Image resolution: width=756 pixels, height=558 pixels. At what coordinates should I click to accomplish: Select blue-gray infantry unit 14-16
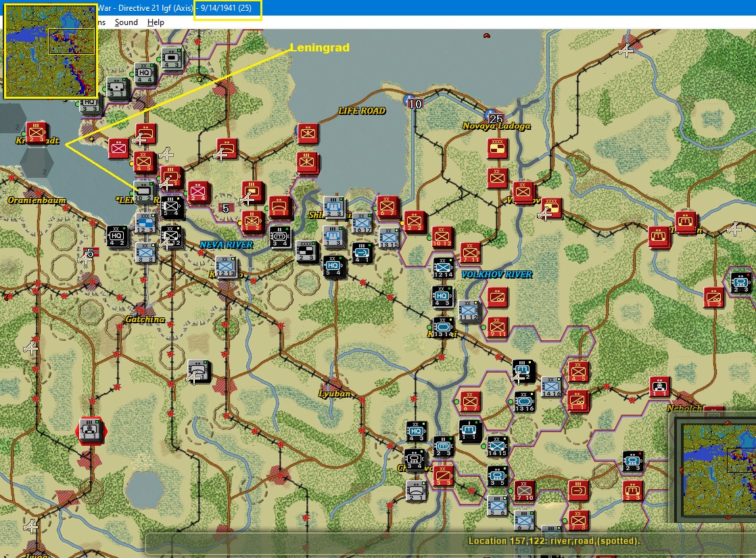551,387
